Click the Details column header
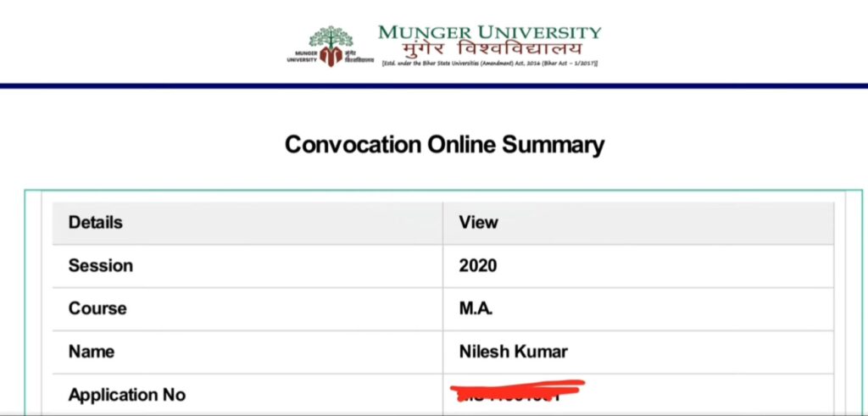This screenshot has height=416, width=868. click(95, 222)
